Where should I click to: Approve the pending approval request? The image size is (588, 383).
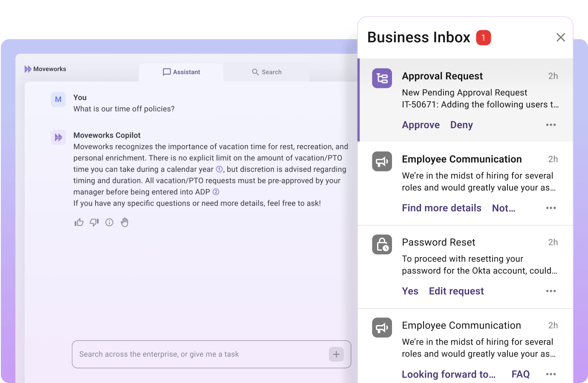click(421, 125)
